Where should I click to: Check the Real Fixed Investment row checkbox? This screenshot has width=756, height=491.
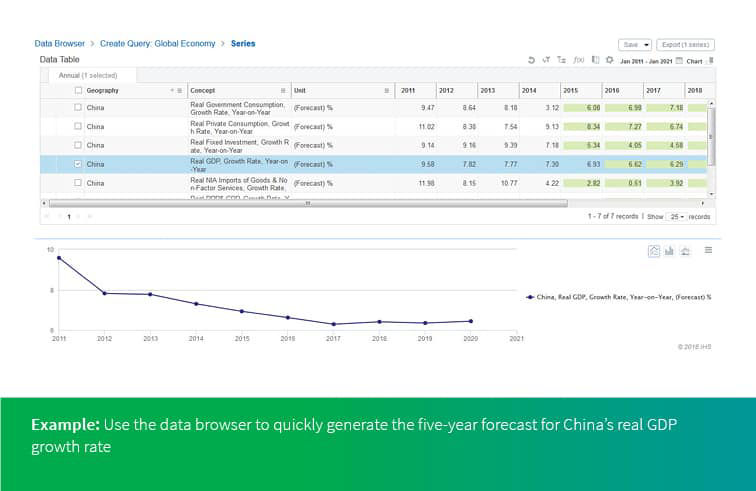pyautogui.click(x=78, y=145)
